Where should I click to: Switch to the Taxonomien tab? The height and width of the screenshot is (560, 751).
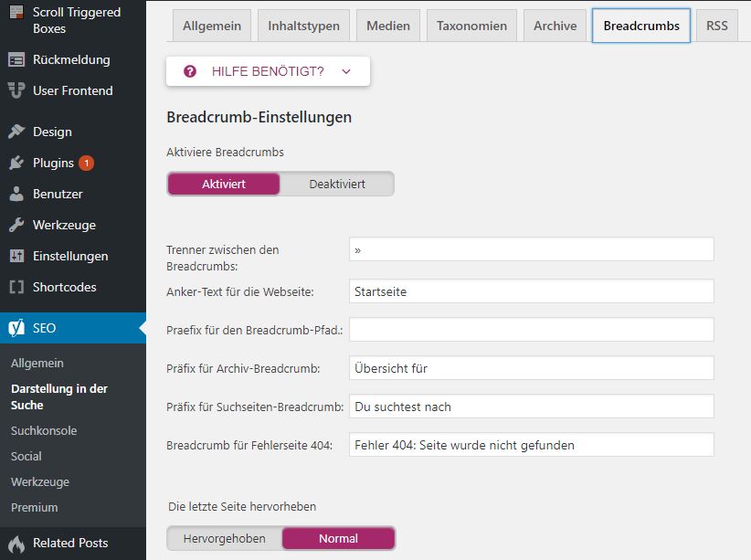point(471,26)
